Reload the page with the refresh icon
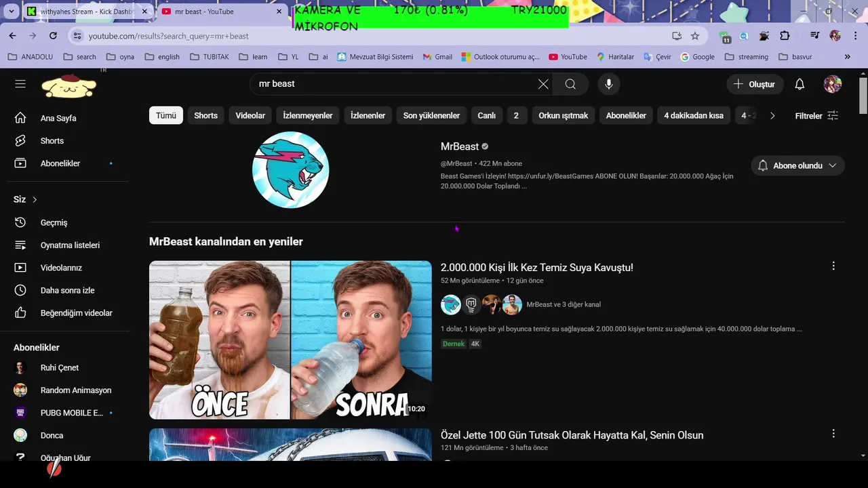This screenshot has height=488, width=868. coord(53,36)
